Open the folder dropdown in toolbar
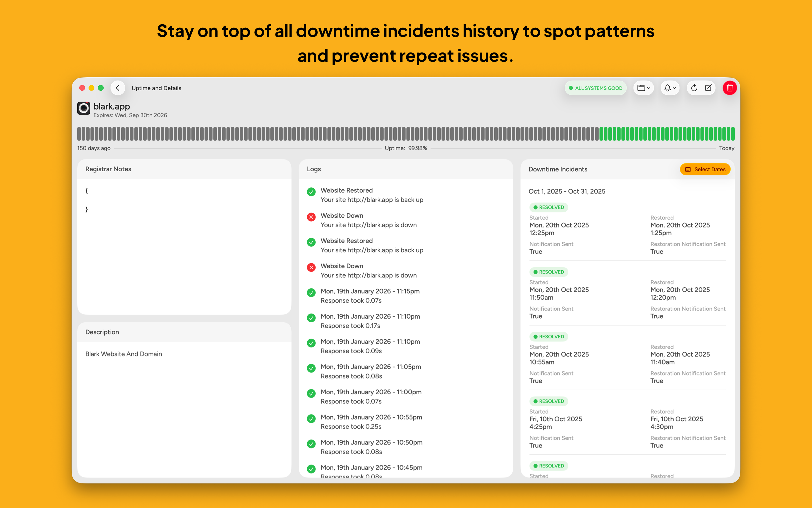The image size is (812, 508). [x=644, y=88]
